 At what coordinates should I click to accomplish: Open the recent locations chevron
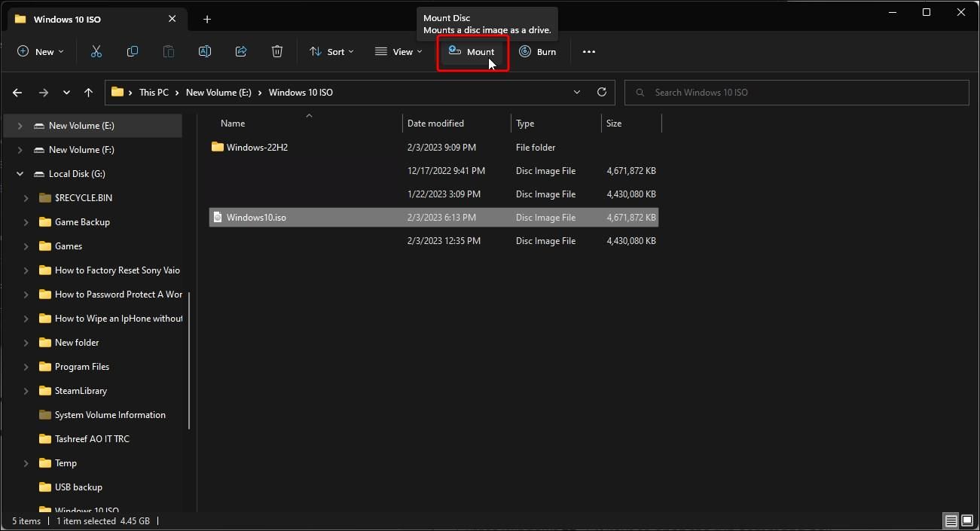[x=67, y=93]
